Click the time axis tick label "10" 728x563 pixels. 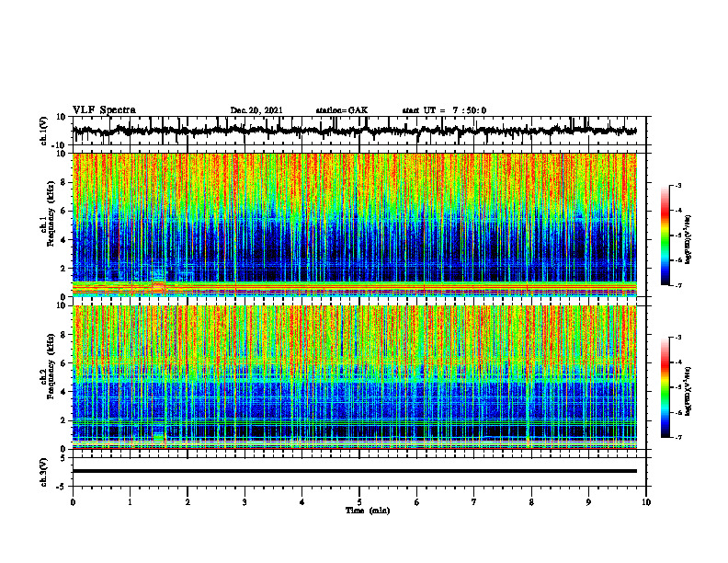point(646,502)
